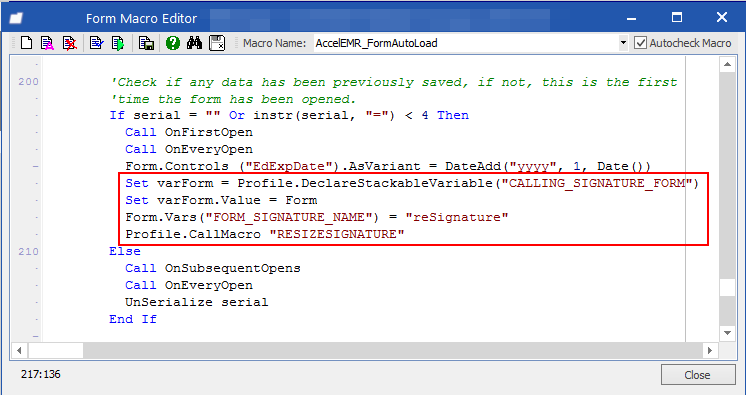Click the 'Call OnSubsequentOpens' line
The height and width of the screenshot is (395, 746).
pyautogui.click(x=213, y=268)
